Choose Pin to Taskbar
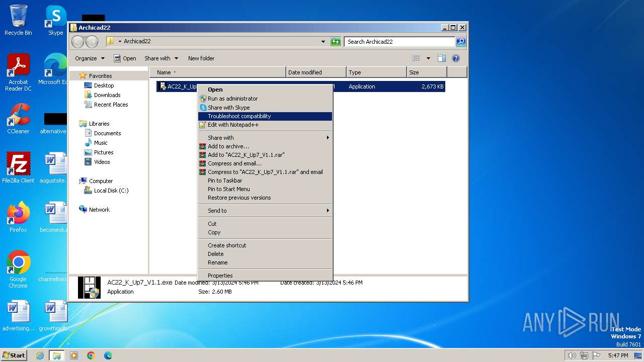Viewport: 644px width, 362px height. 265,180
